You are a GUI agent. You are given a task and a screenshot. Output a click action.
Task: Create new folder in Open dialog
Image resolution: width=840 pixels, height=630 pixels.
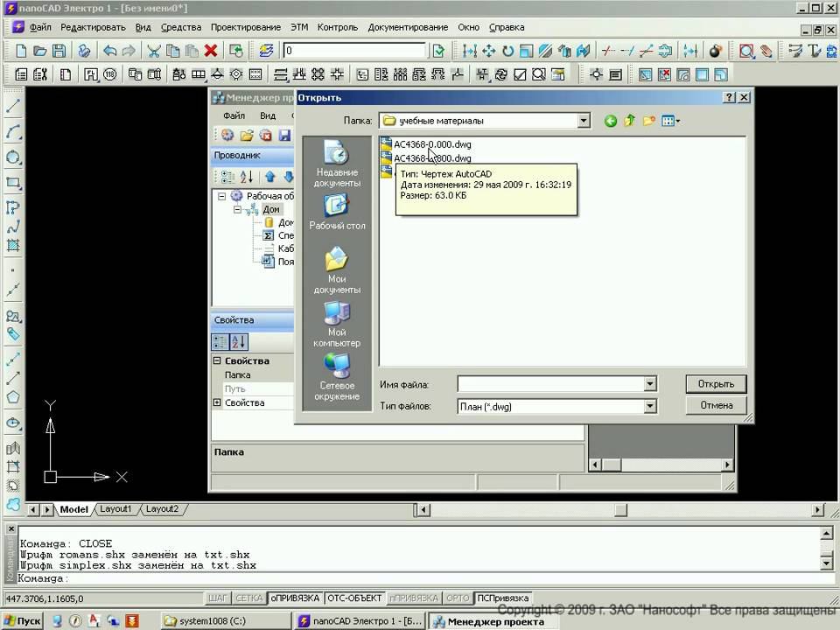(x=648, y=121)
